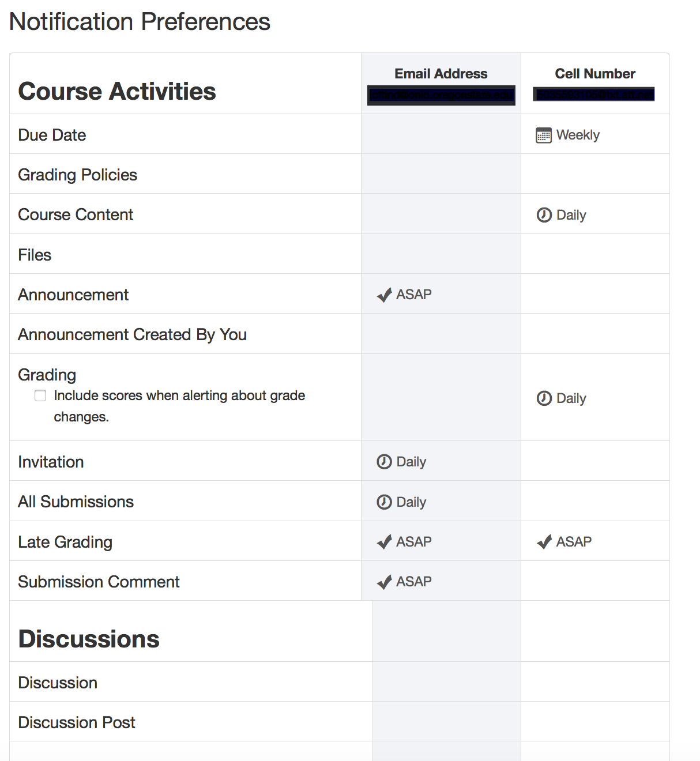Screen dimensions: 700x761
Task: Select the ASAP checkmark for Submission Comment
Action: coord(383,582)
